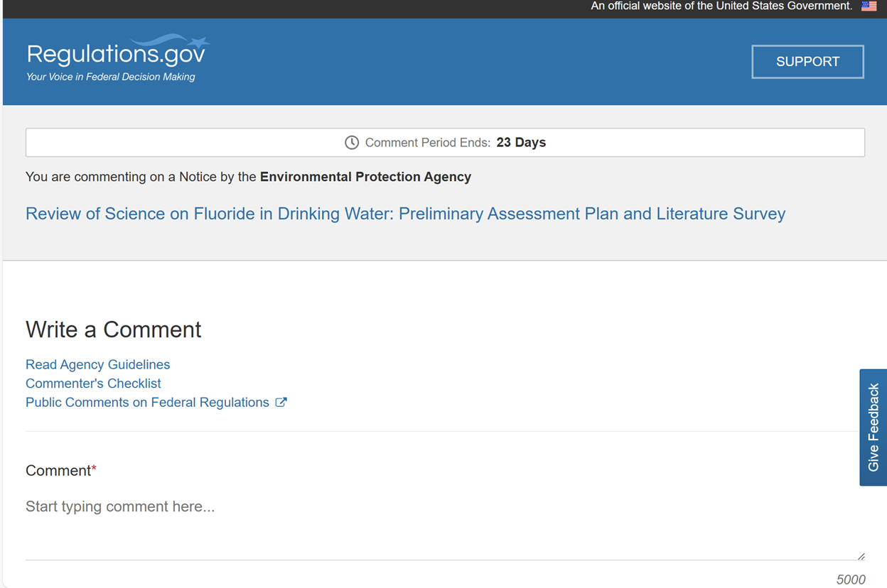Click the Write a Comment heading
Image resolution: width=887 pixels, height=588 pixels.
114,330
